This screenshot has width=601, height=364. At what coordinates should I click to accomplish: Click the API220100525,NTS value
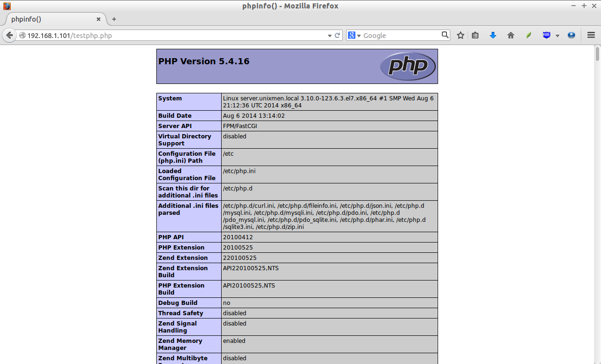click(251, 268)
